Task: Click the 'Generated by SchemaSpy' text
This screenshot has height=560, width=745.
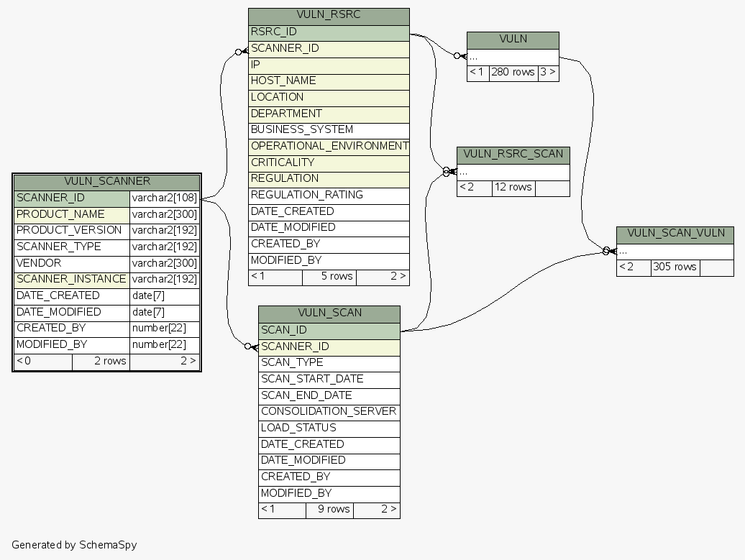Action: pos(74,545)
